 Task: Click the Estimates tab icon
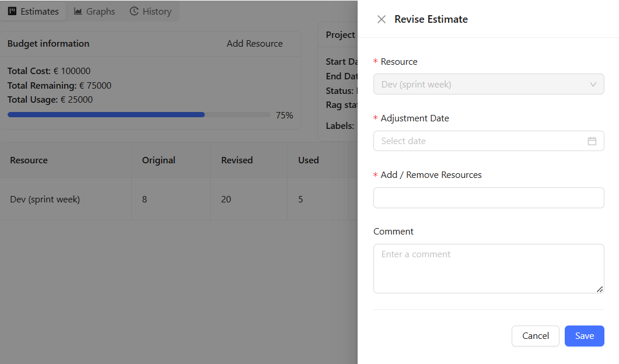tap(12, 12)
